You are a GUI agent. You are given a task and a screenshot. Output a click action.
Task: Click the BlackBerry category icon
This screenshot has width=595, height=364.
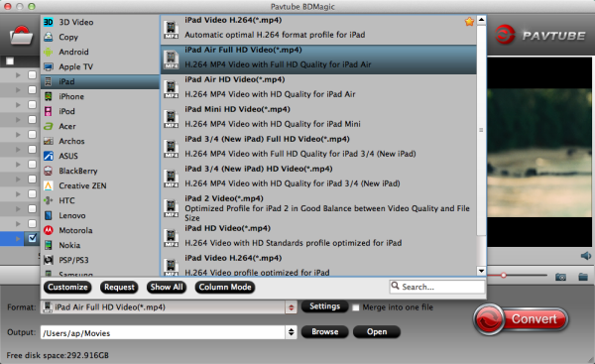click(49, 171)
